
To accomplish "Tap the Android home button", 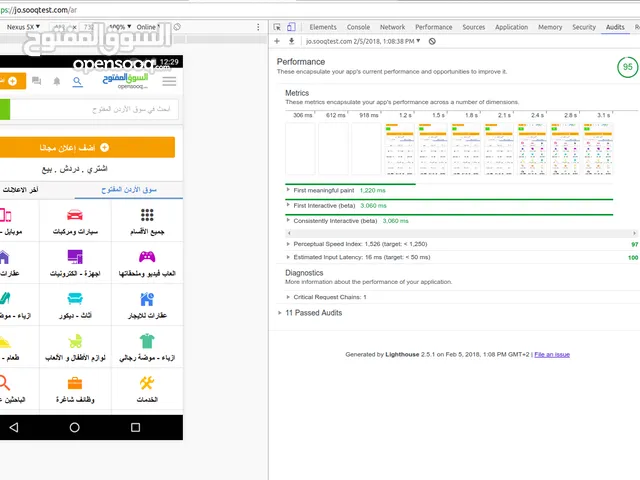I will (x=74, y=427).
